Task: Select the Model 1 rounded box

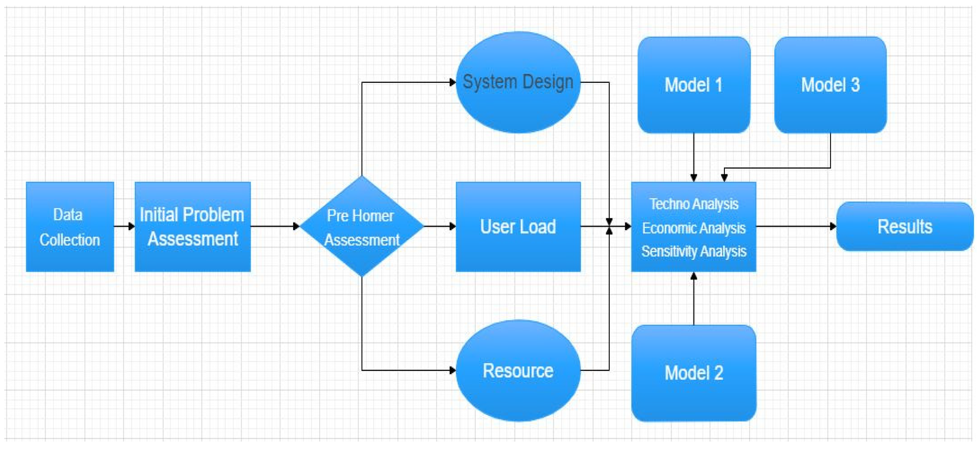Action: pos(693,84)
